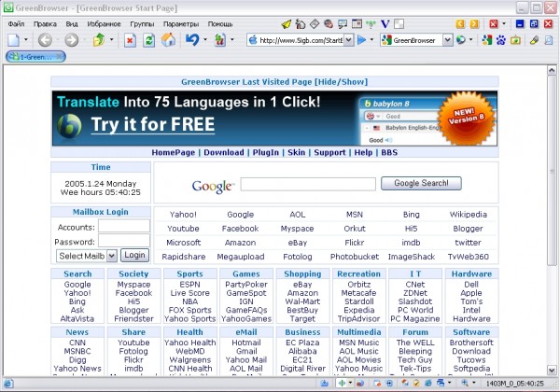The height and width of the screenshot is (392, 560).
Task: Click the favorites bookmark icon in toolbar
Action: (x=220, y=40)
